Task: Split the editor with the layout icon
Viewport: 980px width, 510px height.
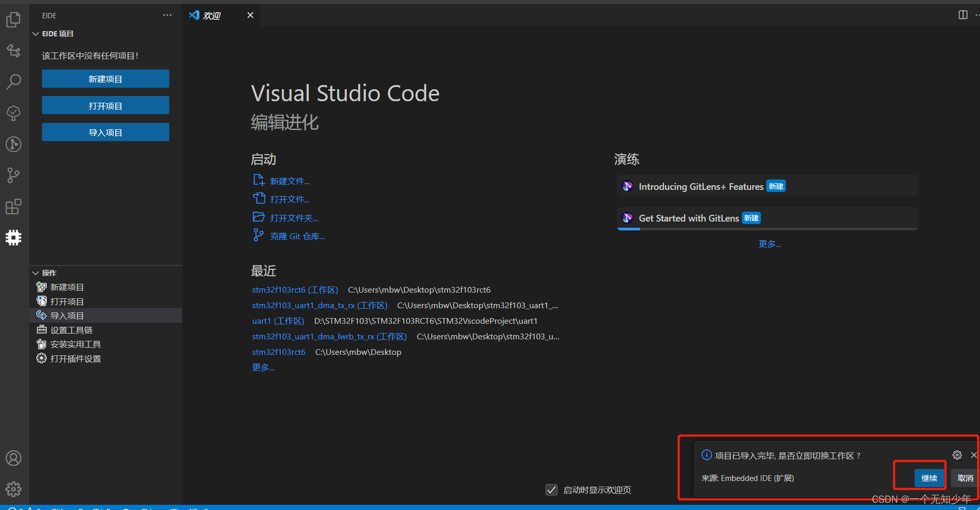Action: [963, 15]
